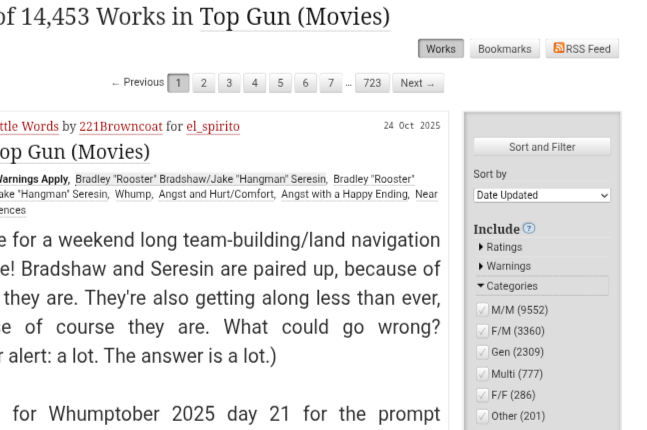Jump to last page 723
Viewport: 647px width, 430px height.
372,83
